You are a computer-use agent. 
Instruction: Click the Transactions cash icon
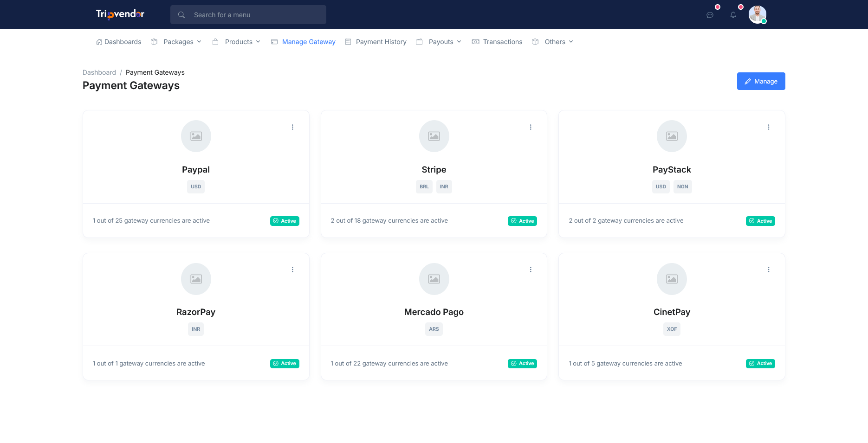[475, 42]
